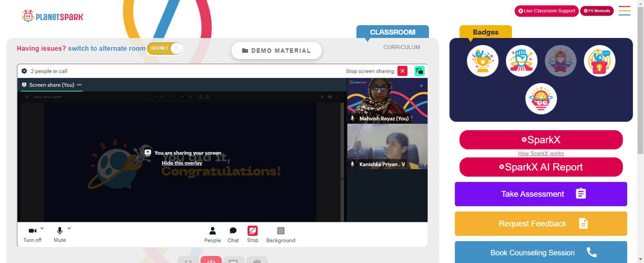
Task: Click Book Counseling Session button
Action: pos(541,252)
